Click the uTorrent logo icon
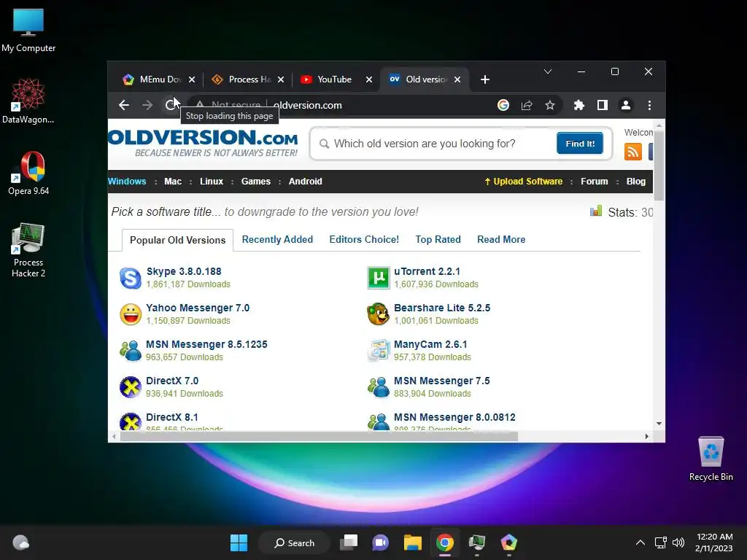This screenshot has width=747, height=560. pyautogui.click(x=379, y=278)
